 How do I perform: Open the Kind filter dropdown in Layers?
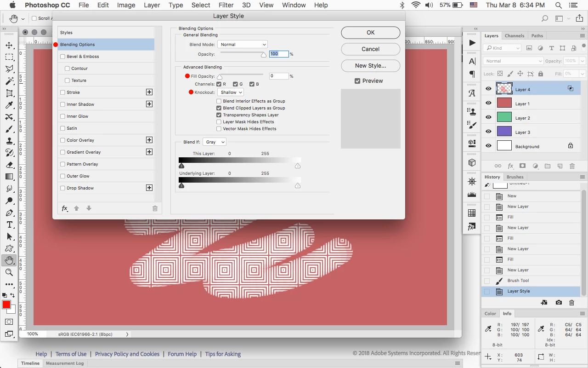(502, 48)
